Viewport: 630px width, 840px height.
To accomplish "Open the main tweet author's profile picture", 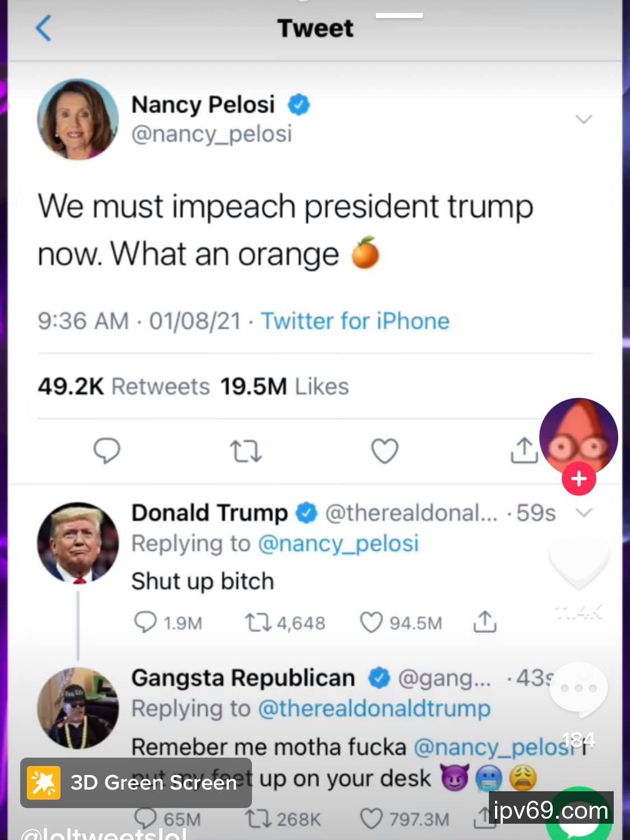I will (x=78, y=119).
